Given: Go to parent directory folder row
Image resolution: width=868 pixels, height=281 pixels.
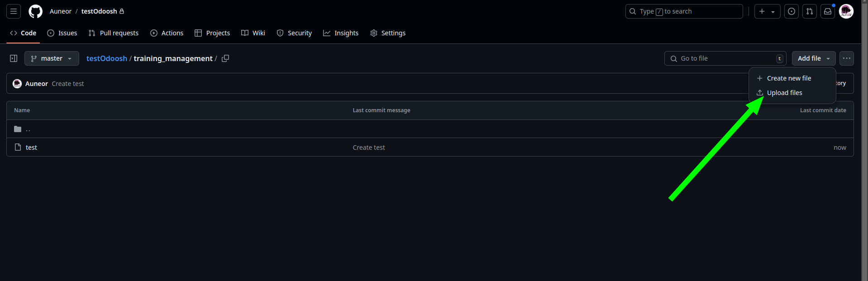Looking at the screenshot, I should click(28, 129).
